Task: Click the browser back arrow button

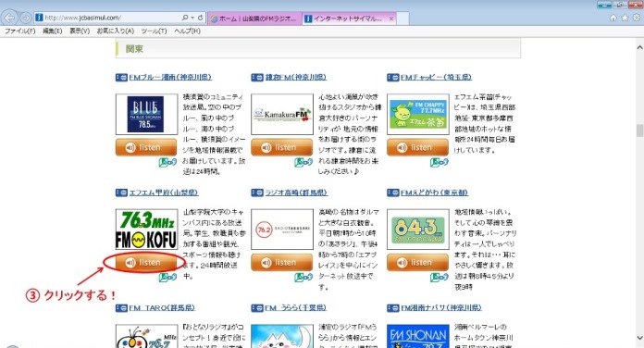Action: tap(9, 18)
